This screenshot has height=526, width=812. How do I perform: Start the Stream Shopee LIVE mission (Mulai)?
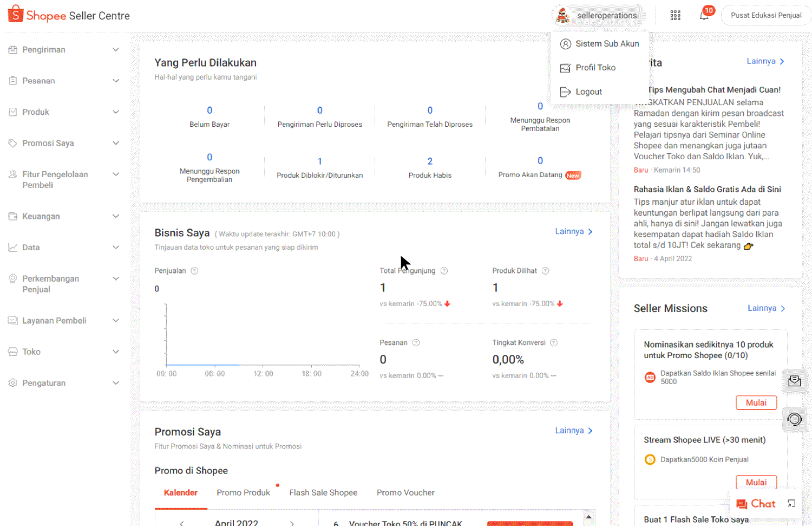(x=756, y=482)
